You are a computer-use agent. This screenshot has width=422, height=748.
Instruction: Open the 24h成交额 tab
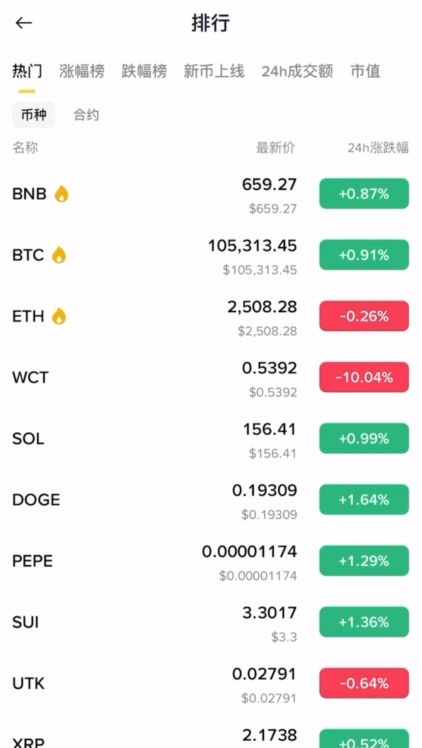(x=297, y=71)
